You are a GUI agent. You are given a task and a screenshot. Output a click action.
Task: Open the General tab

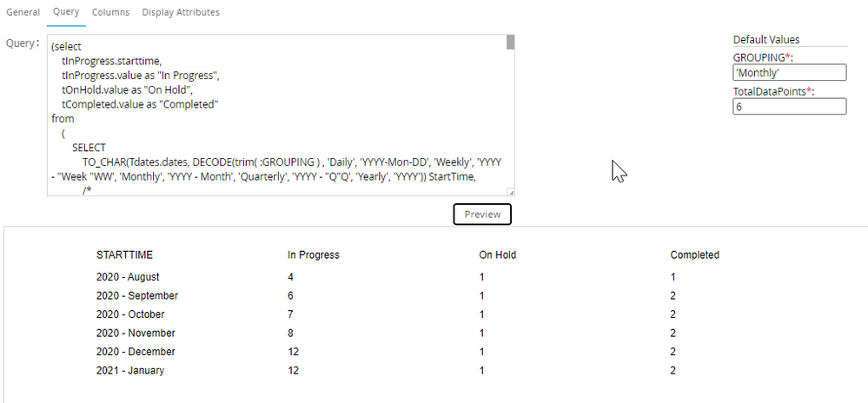pos(23,12)
